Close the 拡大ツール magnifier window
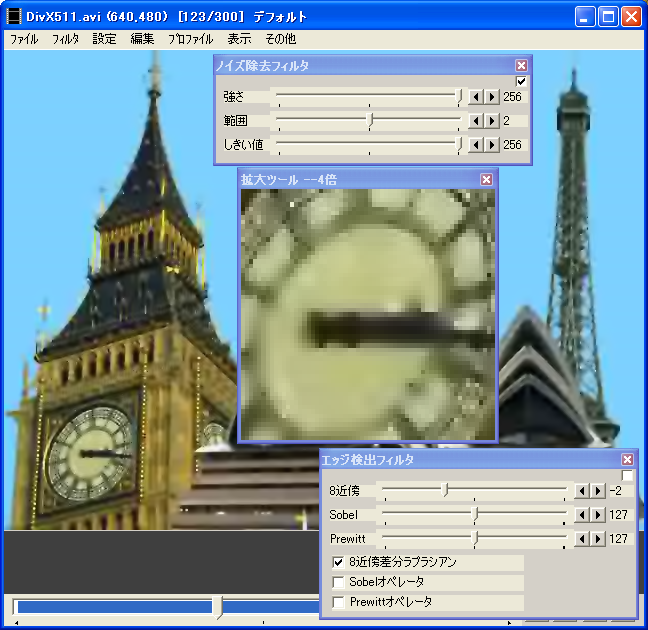 (486, 179)
